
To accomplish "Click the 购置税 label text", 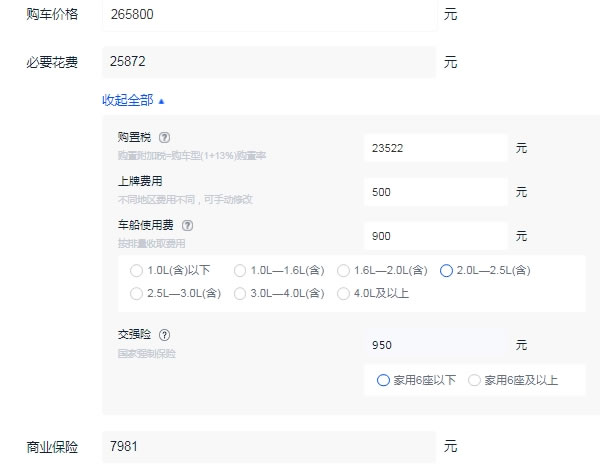I will coord(134,137).
